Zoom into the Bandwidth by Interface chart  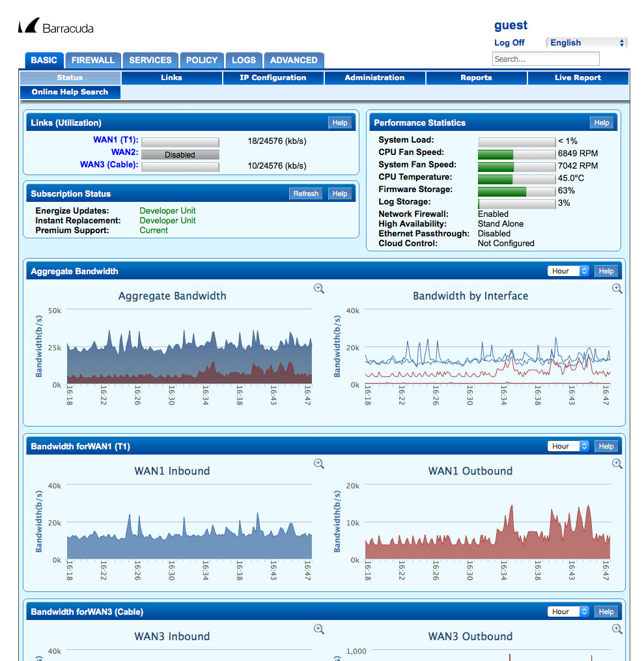tap(617, 288)
